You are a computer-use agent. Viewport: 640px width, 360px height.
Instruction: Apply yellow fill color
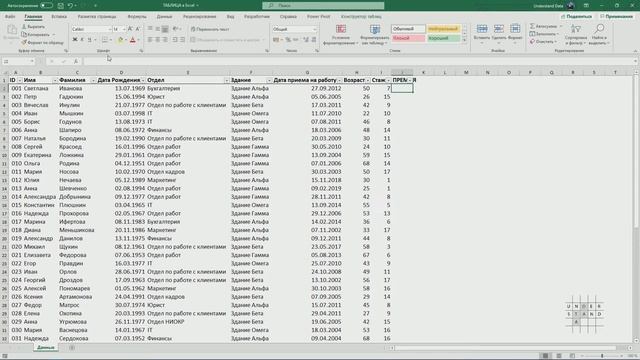pos(120,40)
